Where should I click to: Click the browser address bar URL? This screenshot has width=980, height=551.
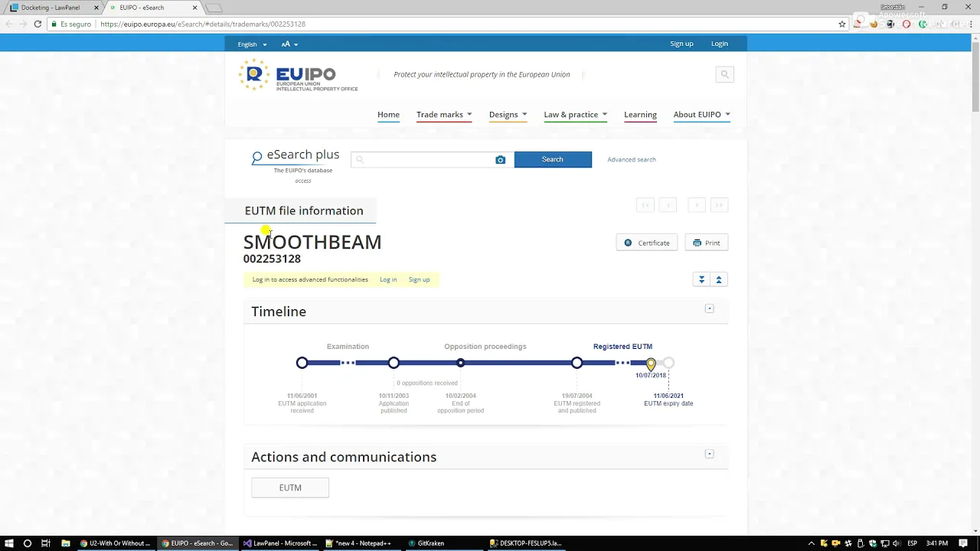point(203,24)
